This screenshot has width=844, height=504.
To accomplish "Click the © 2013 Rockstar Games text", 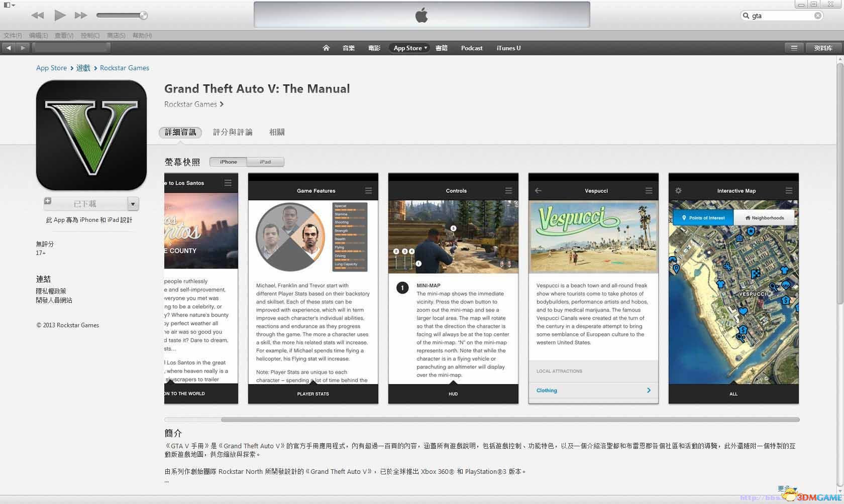I will coord(67,325).
